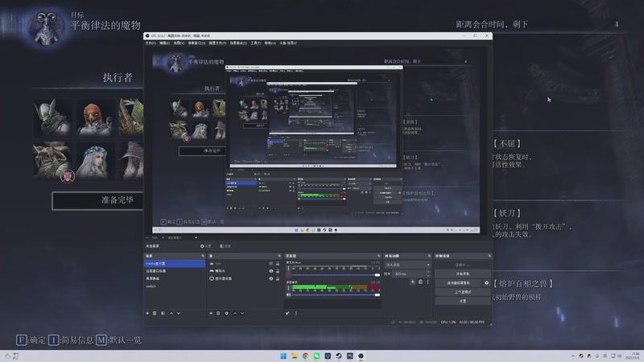
Task: Move the selected scene up
Action: point(171,313)
